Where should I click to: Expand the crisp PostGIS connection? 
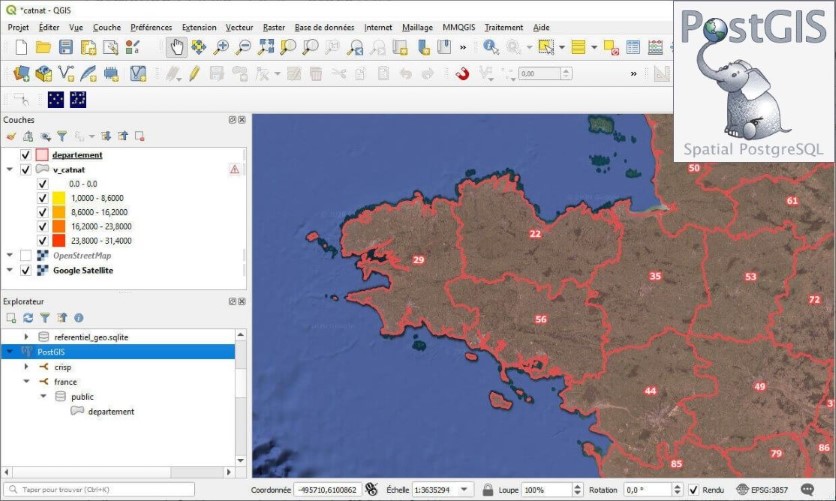[x=27, y=367]
